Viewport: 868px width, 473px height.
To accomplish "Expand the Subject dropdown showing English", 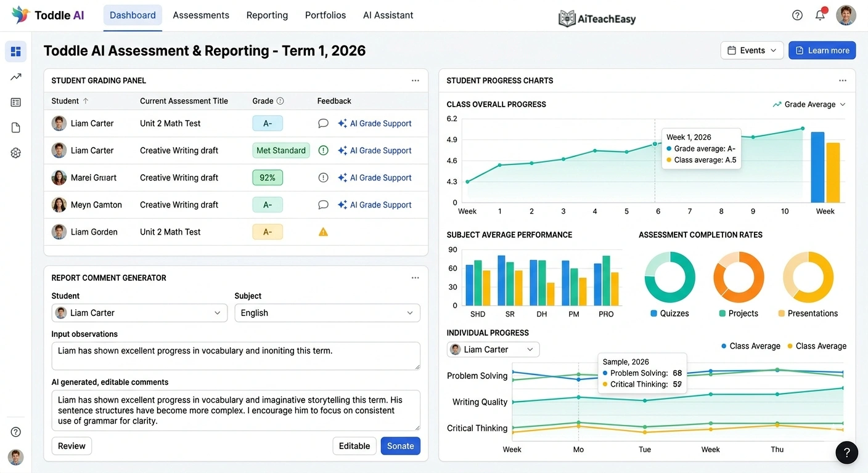I will point(327,313).
